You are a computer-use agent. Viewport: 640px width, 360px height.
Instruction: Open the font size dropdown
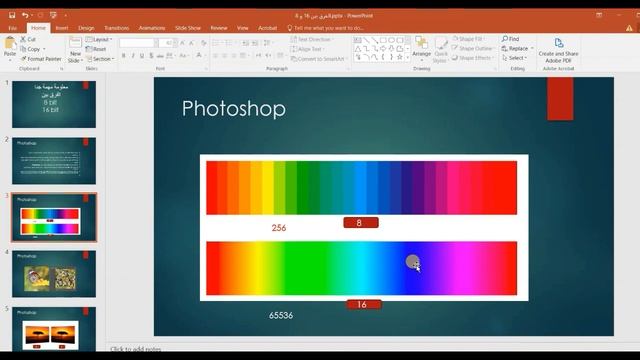point(175,43)
